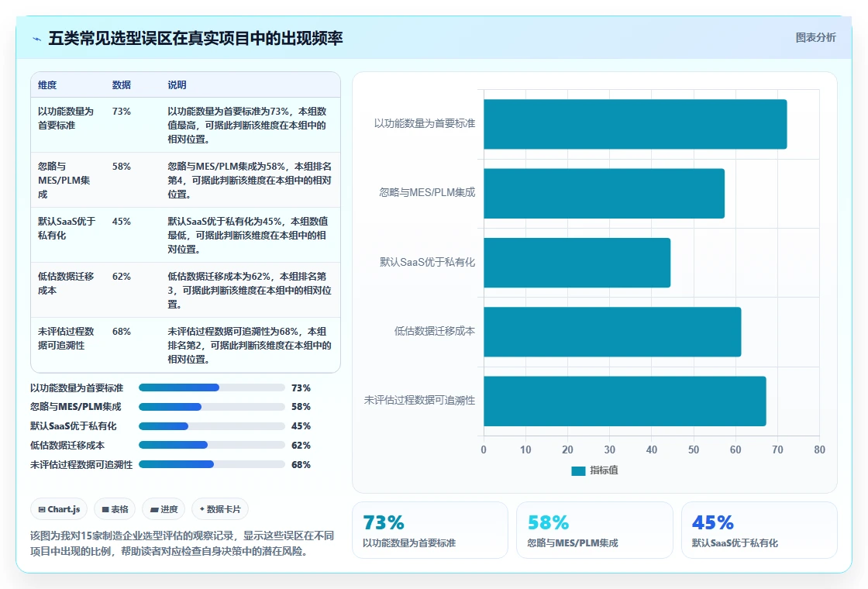
Task: Click table cell 未评估过程数据可追溯性 in 维度 column
Action: (66, 338)
